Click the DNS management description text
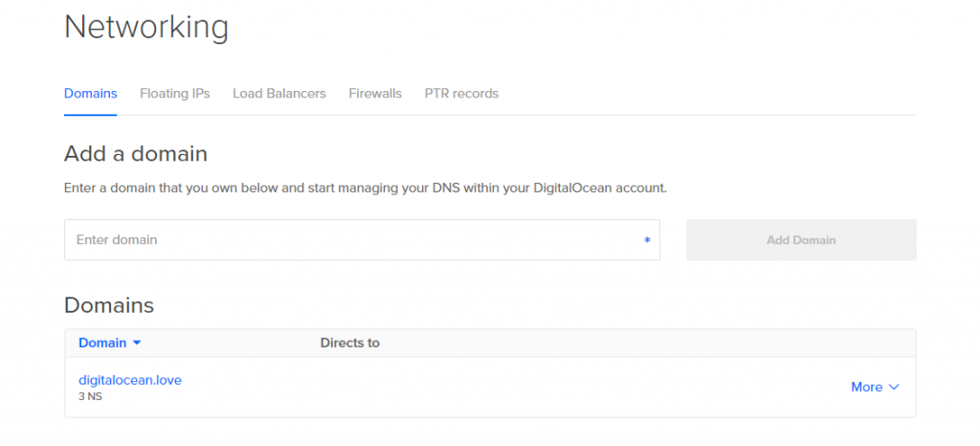980x446 pixels. (365, 188)
